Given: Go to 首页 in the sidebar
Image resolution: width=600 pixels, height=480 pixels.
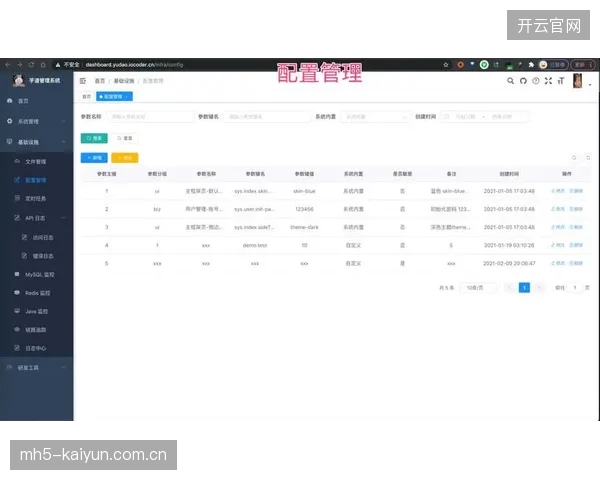Looking at the screenshot, I should [x=36, y=101].
